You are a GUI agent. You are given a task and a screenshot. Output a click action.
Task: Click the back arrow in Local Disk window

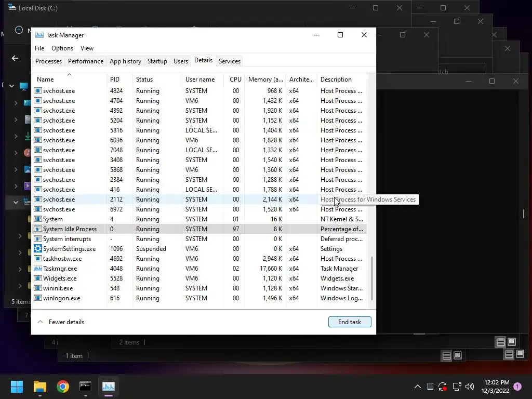[x=15, y=58]
